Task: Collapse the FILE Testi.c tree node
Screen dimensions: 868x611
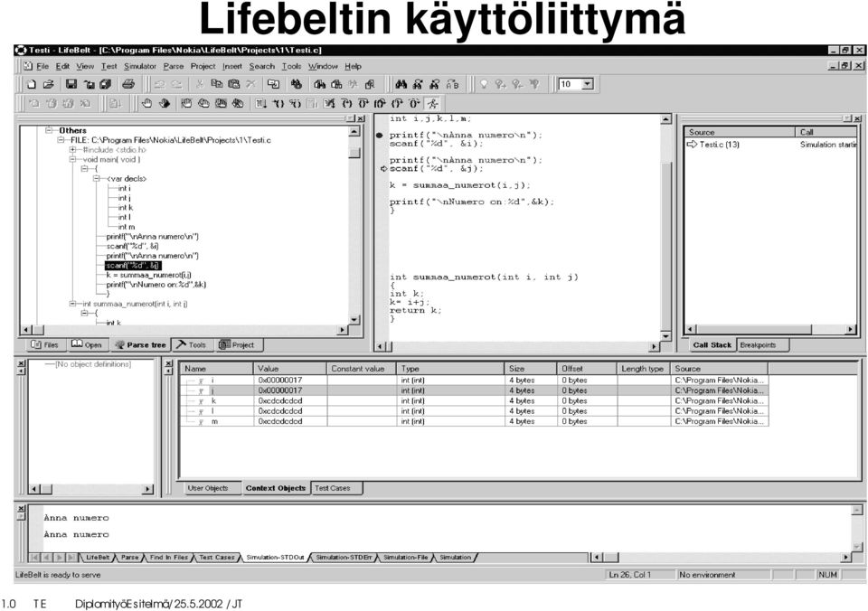Action: pyautogui.click(x=61, y=140)
